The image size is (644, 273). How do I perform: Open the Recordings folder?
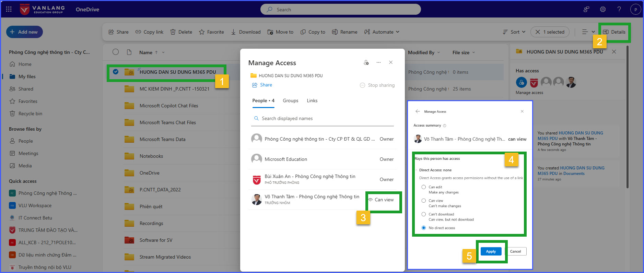[x=151, y=223]
